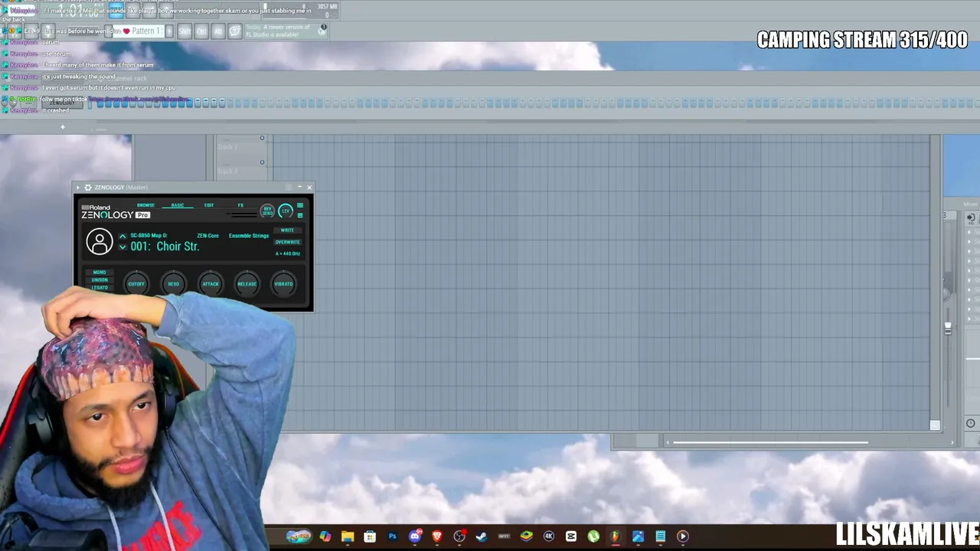The height and width of the screenshot is (551, 980).
Task: Open the Photos app from the taskbar
Action: (x=639, y=536)
